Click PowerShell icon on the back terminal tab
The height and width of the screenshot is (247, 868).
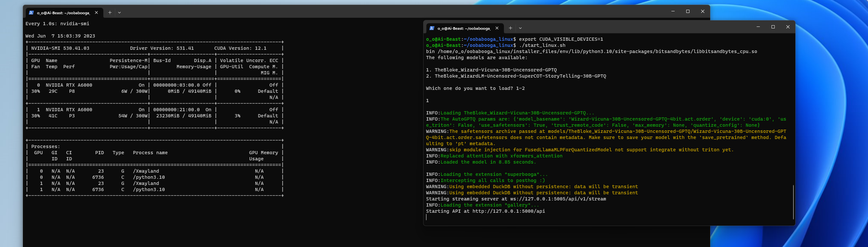tap(31, 13)
